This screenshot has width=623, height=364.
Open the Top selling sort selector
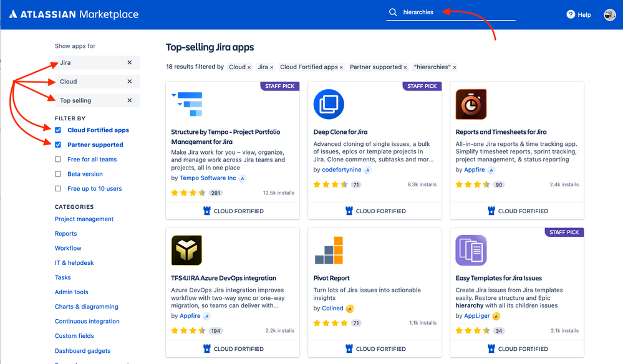(x=97, y=100)
